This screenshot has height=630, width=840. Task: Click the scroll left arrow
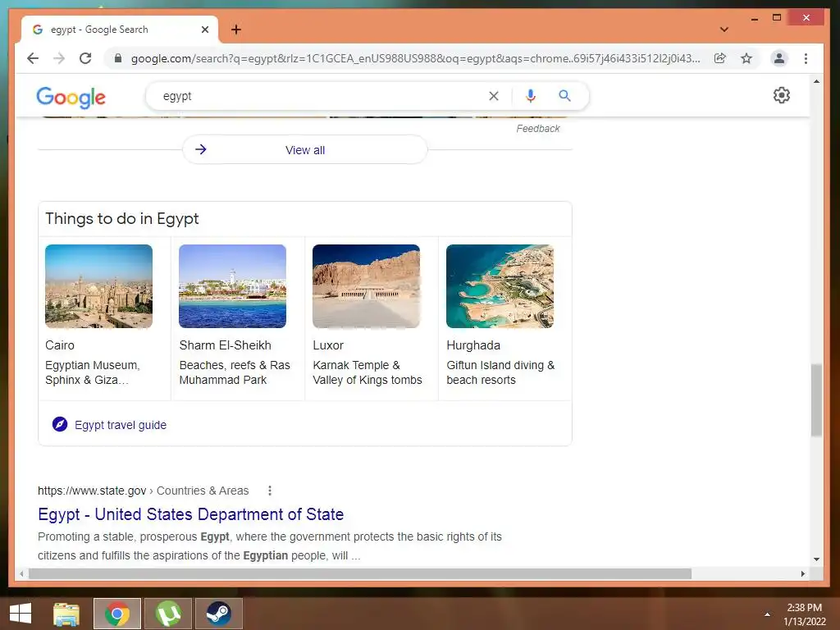[x=21, y=573]
